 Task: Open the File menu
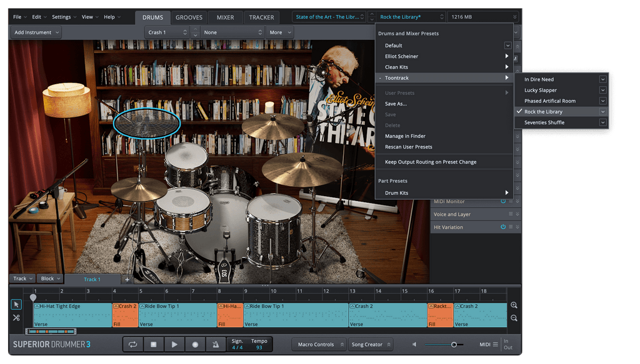coord(19,17)
